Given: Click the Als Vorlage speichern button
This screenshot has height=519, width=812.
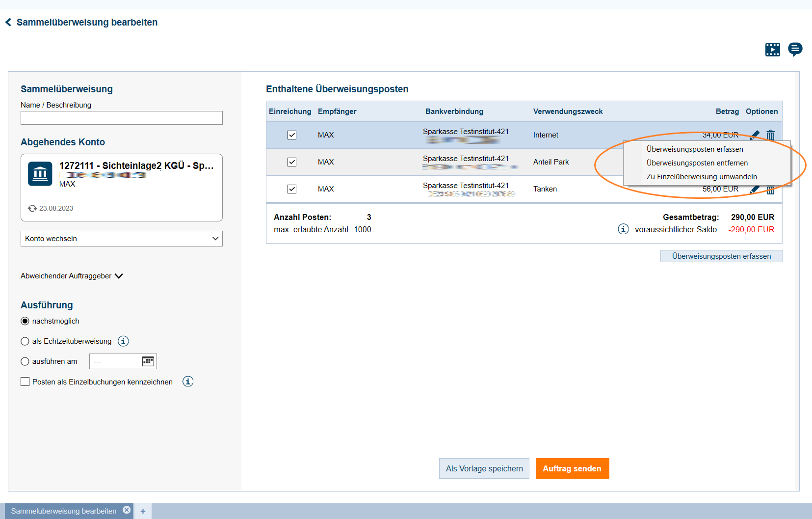Looking at the screenshot, I should coord(484,468).
